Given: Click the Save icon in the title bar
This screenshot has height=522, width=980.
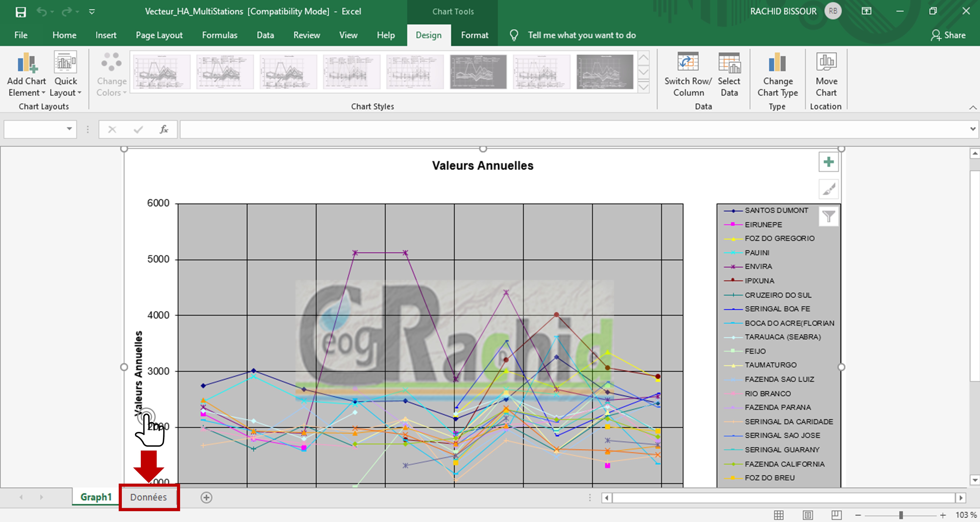Looking at the screenshot, I should click(x=21, y=12).
